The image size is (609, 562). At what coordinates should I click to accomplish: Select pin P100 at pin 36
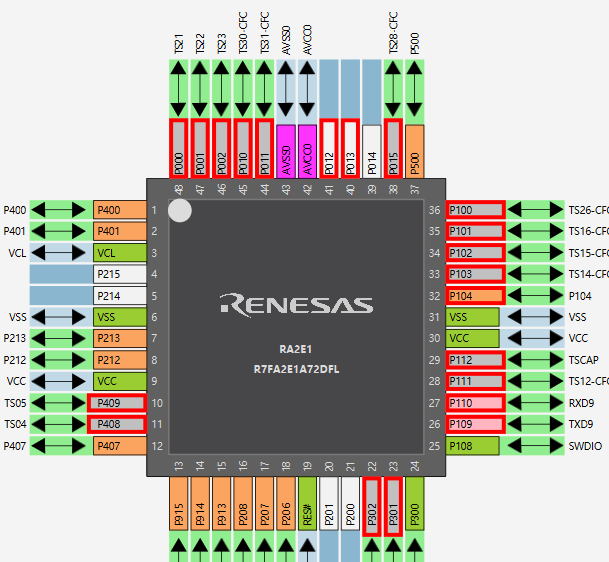point(476,210)
